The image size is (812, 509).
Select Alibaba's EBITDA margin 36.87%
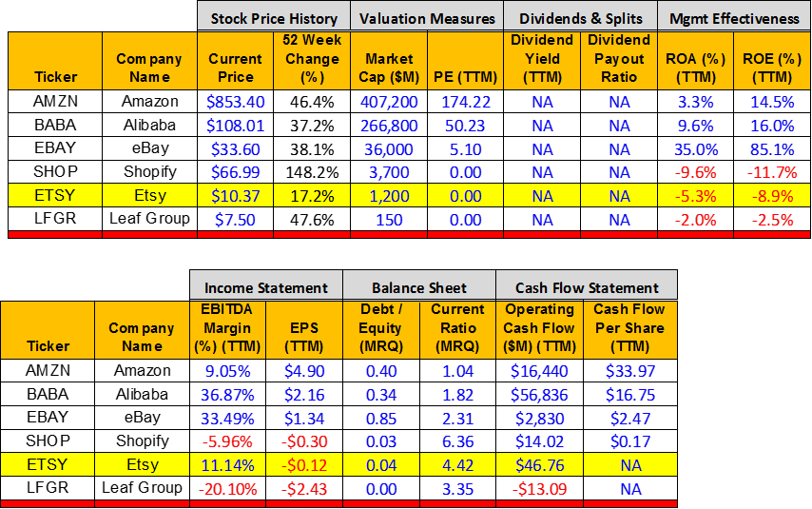tap(227, 395)
